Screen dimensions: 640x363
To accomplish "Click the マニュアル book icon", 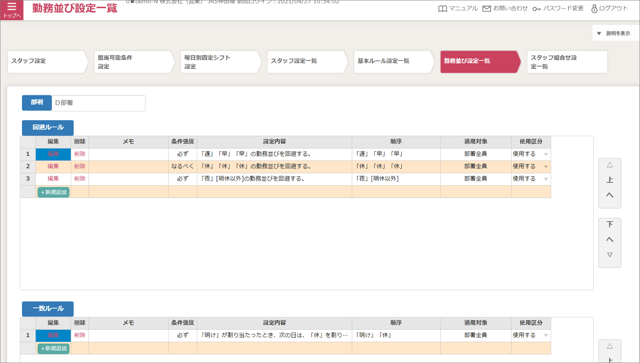I will point(442,9).
